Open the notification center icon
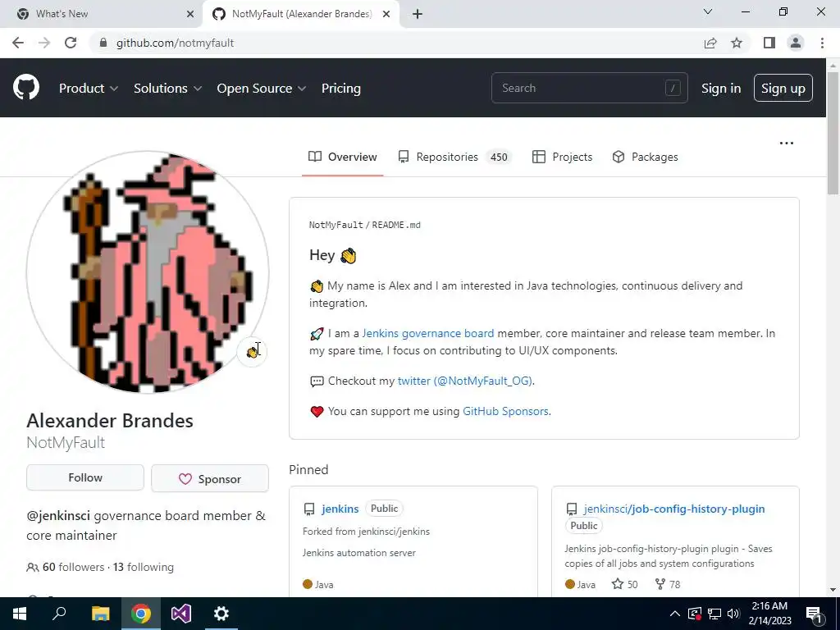The image size is (840, 630). (815, 614)
